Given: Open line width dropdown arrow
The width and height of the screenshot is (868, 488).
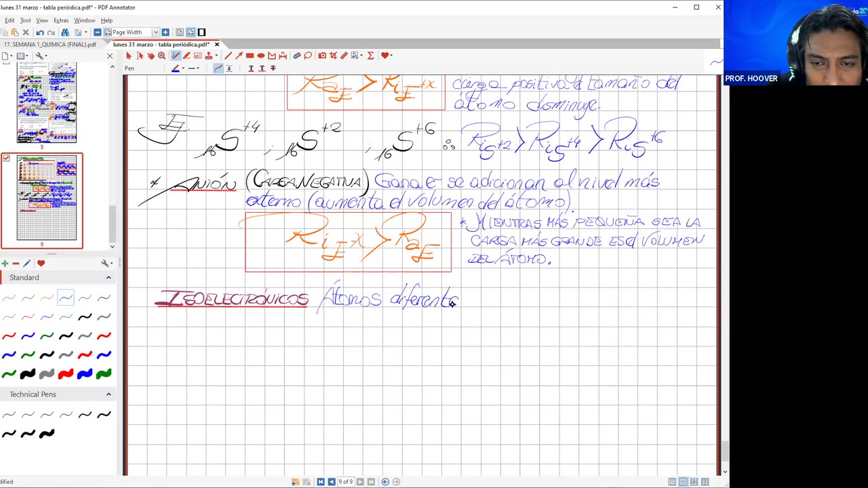Looking at the screenshot, I should point(198,68).
